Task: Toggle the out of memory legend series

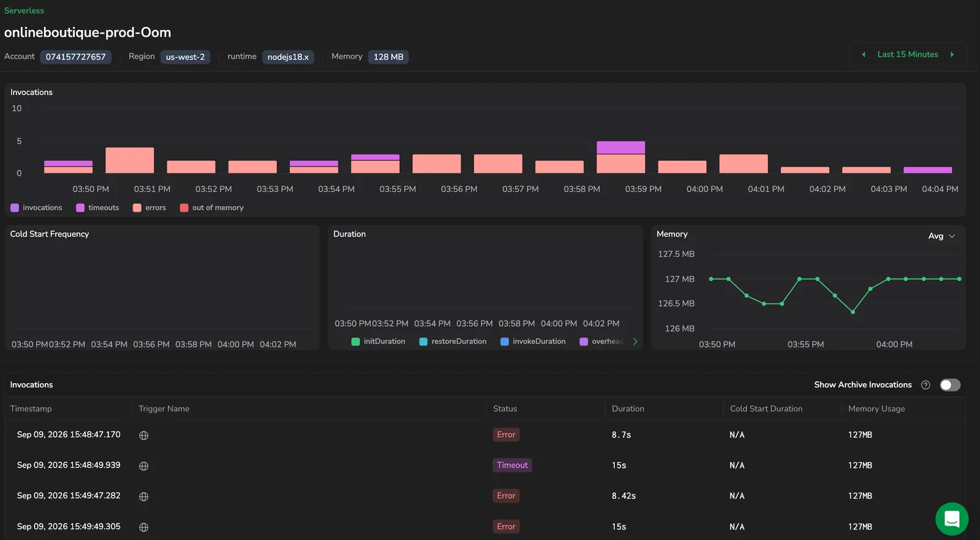Action: (212, 208)
